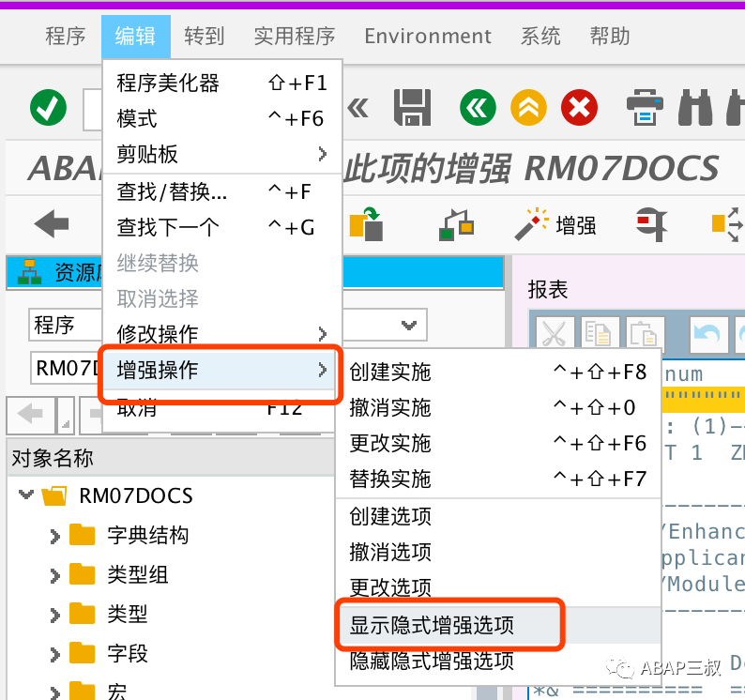Click the collapse double-chevron beside command field
Image resolution: width=745 pixels, height=700 pixels.
click(x=357, y=108)
